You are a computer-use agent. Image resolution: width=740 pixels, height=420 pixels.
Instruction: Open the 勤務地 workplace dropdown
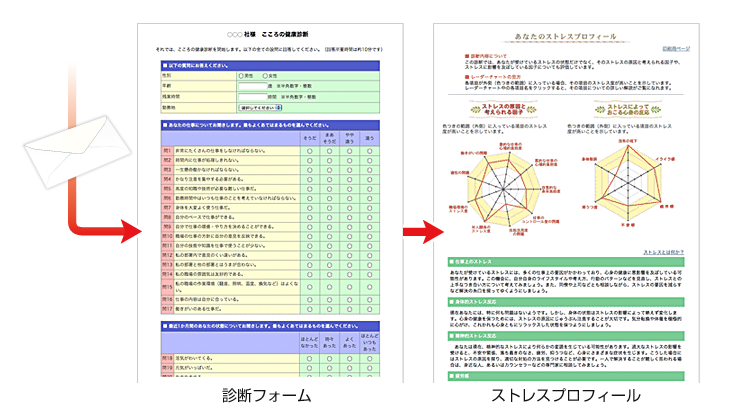[260, 108]
